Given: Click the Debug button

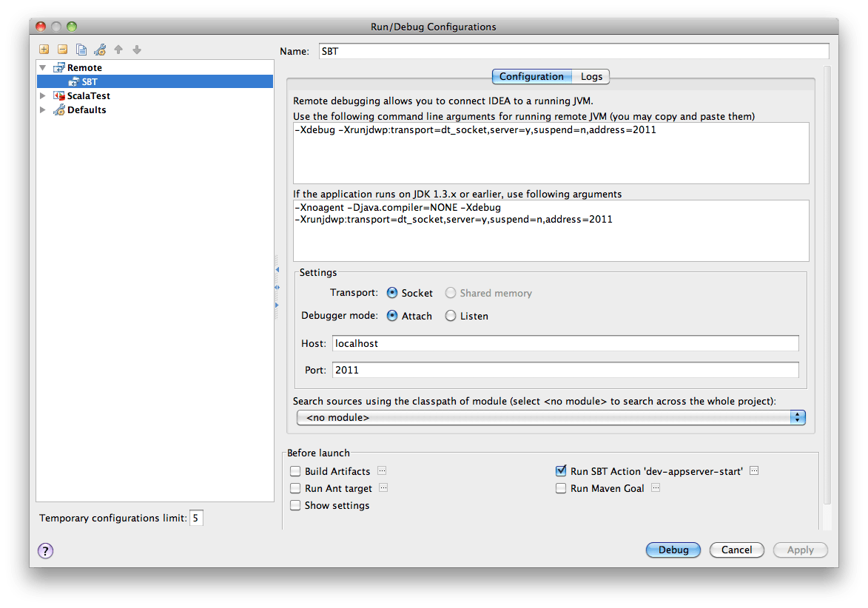Looking at the screenshot, I should tap(673, 550).
